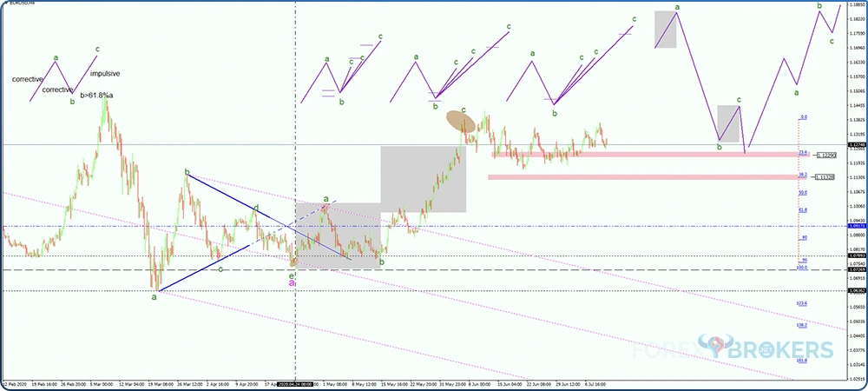The width and height of the screenshot is (868, 391).
Task: Click the 123.6 Fibonacci extension label
Action: pos(803,303)
